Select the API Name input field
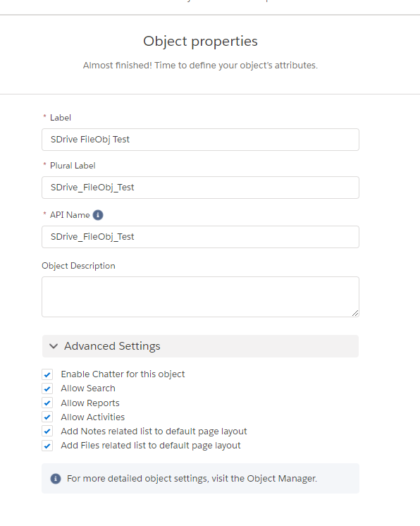 200,237
